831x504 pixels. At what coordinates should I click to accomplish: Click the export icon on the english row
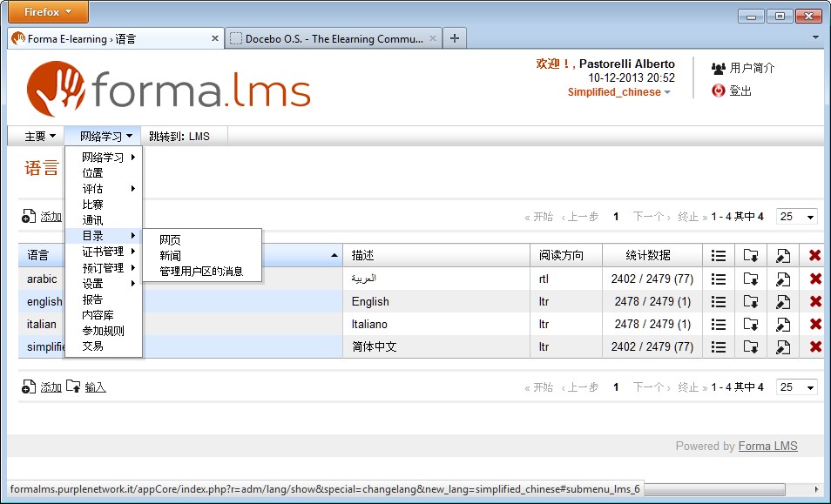point(751,301)
